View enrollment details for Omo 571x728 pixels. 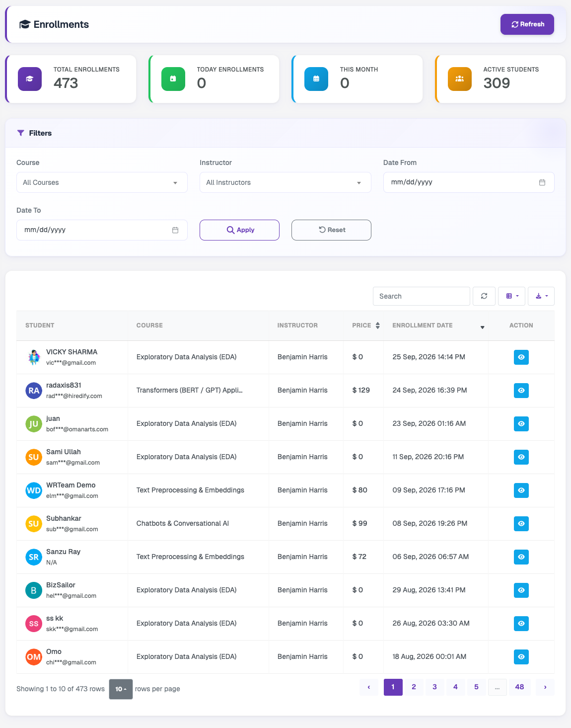521,657
